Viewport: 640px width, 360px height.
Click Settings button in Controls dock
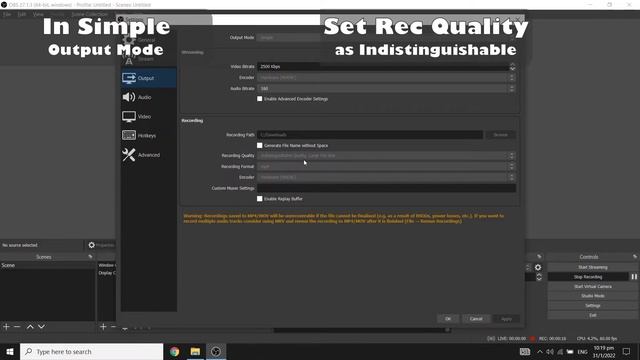pos(593,306)
